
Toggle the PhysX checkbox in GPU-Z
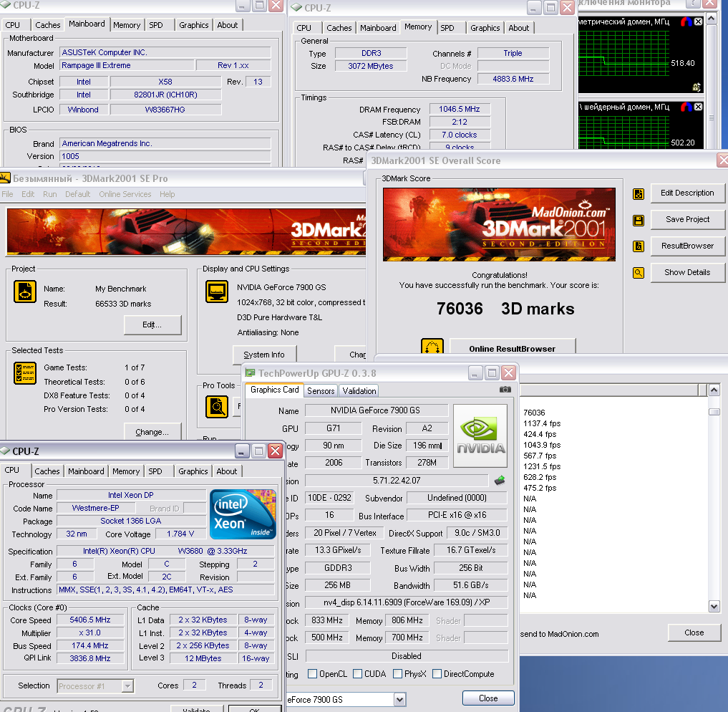pos(397,673)
